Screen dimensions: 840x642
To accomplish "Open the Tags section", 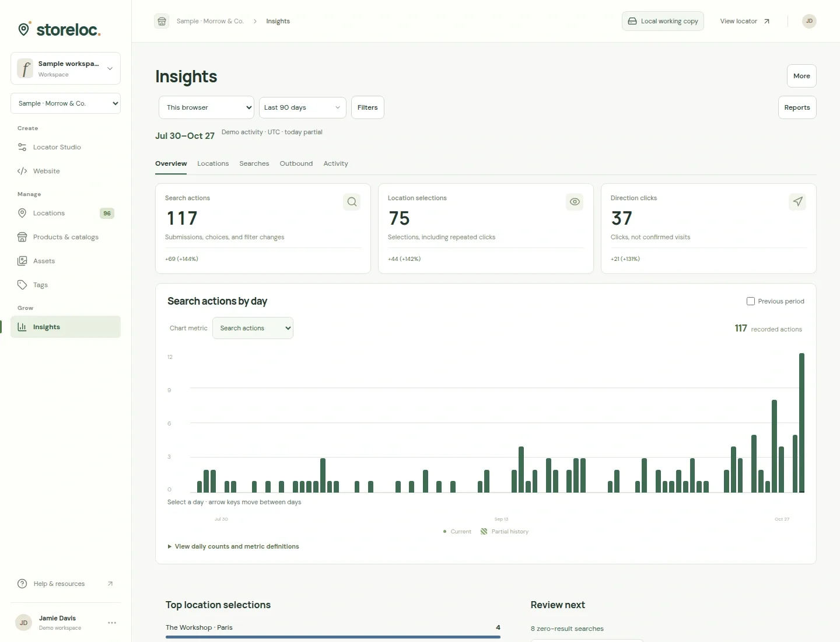I will pos(65,285).
